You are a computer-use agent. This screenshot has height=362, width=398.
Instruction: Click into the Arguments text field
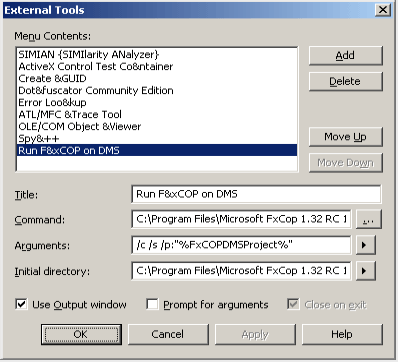click(241, 245)
